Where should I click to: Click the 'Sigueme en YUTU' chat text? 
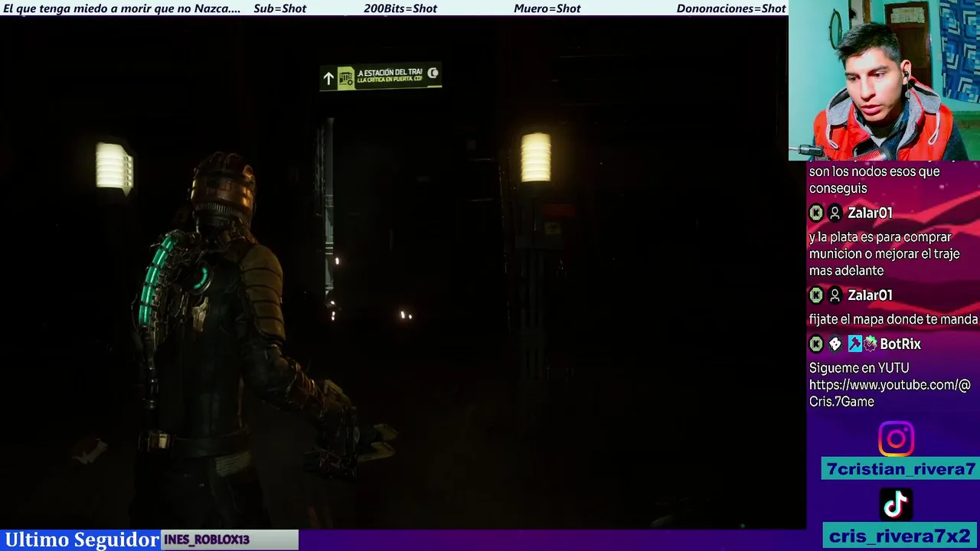click(859, 368)
